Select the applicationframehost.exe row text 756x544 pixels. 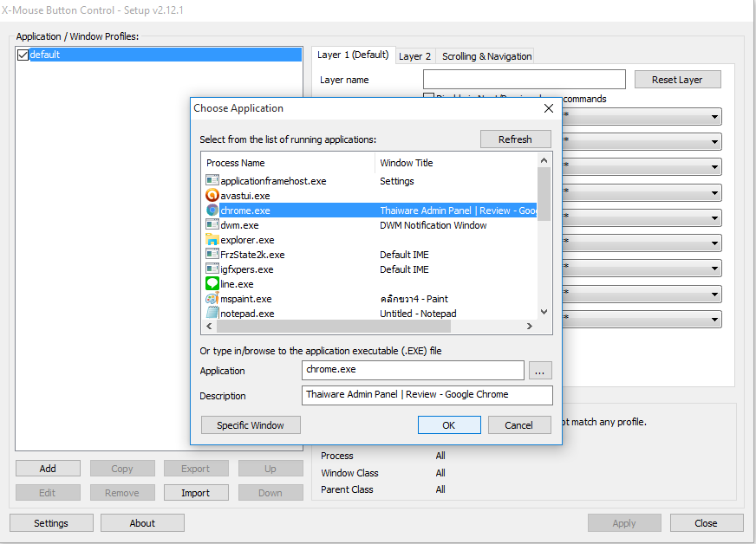pyautogui.click(x=273, y=181)
